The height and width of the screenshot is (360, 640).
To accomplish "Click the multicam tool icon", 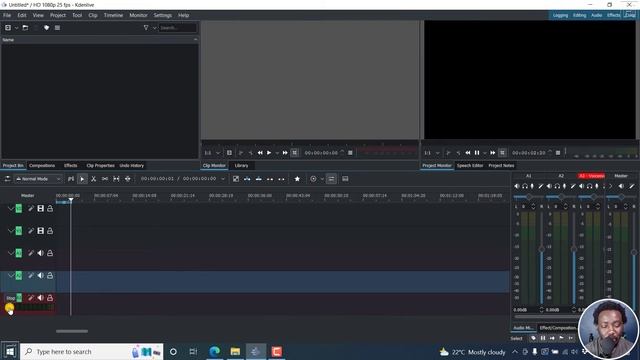I will pos(128,179).
